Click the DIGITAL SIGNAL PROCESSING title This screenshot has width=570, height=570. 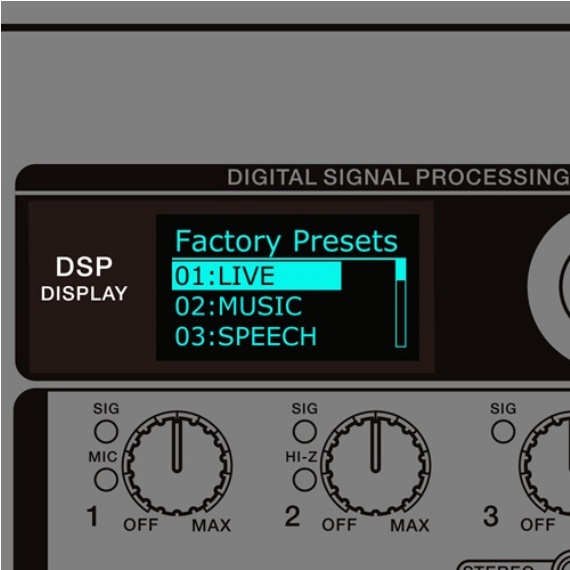point(398,177)
